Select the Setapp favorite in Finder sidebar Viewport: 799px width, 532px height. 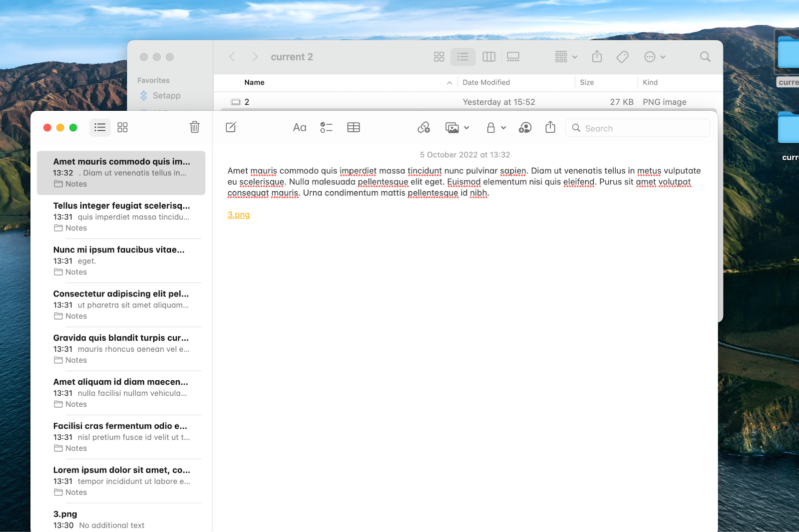(x=166, y=95)
